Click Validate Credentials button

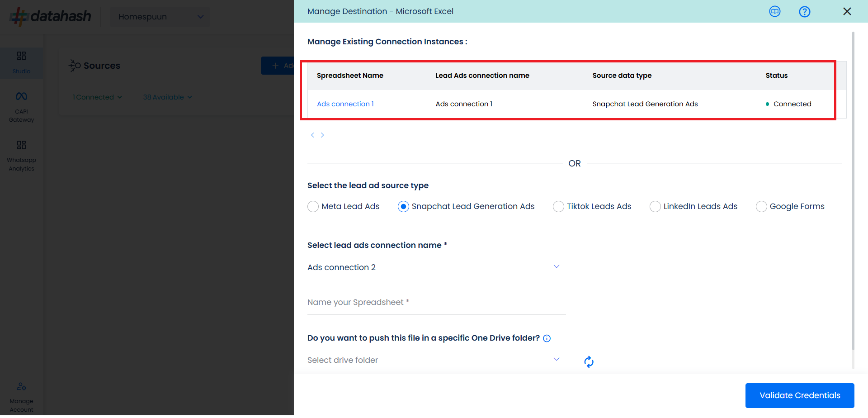(x=800, y=395)
